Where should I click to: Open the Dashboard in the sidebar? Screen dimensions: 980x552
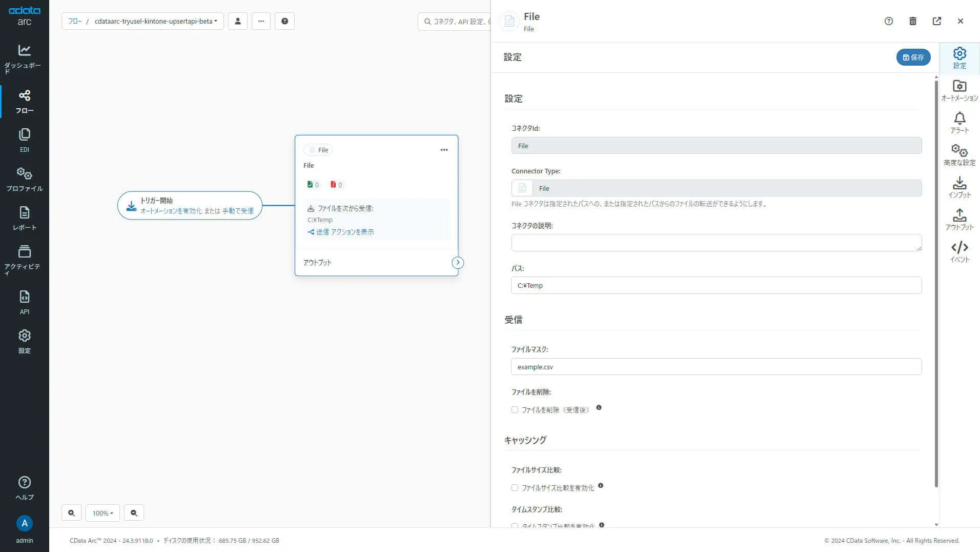coord(24,57)
